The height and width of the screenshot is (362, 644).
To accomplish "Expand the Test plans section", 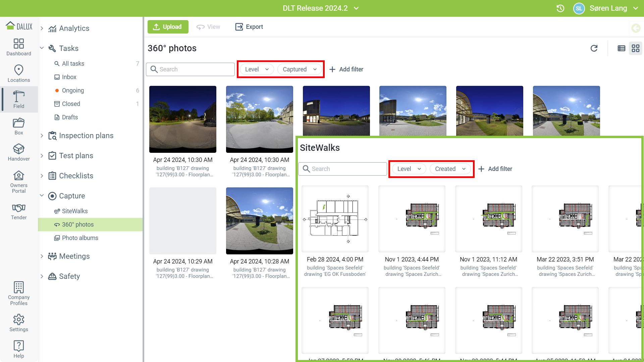I will tap(42, 156).
